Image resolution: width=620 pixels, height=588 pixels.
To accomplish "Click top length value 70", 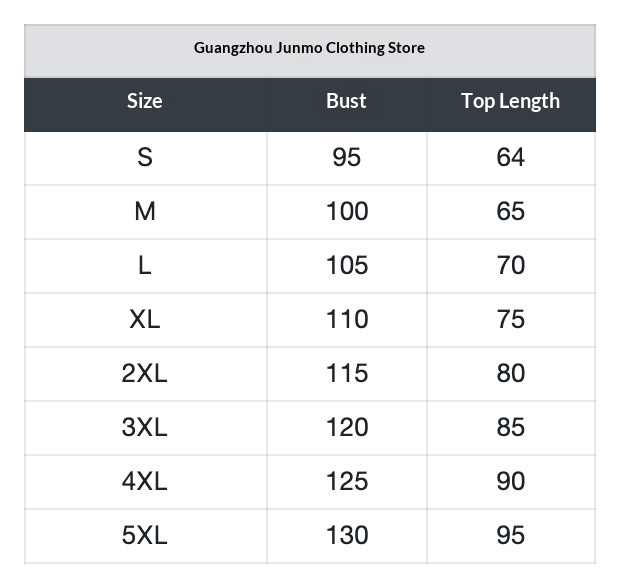I will tap(510, 266).
